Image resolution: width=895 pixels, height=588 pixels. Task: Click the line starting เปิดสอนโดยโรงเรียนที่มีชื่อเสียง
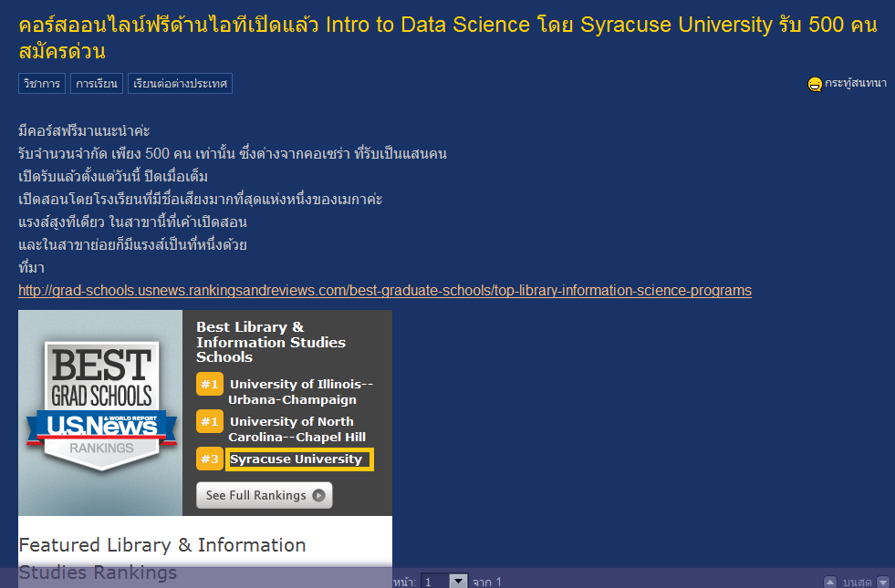click(x=201, y=199)
